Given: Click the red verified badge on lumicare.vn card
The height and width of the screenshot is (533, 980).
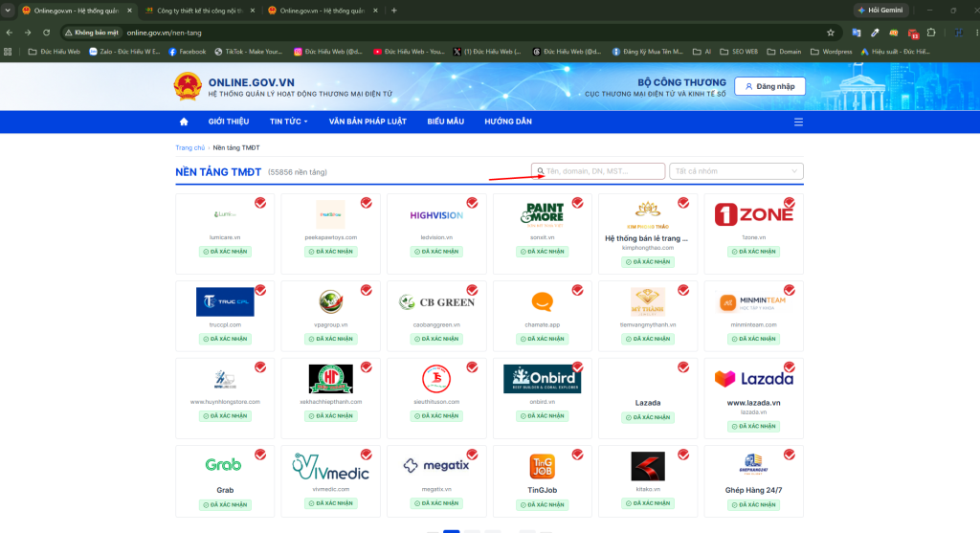Looking at the screenshot, I should pos(260,203).
